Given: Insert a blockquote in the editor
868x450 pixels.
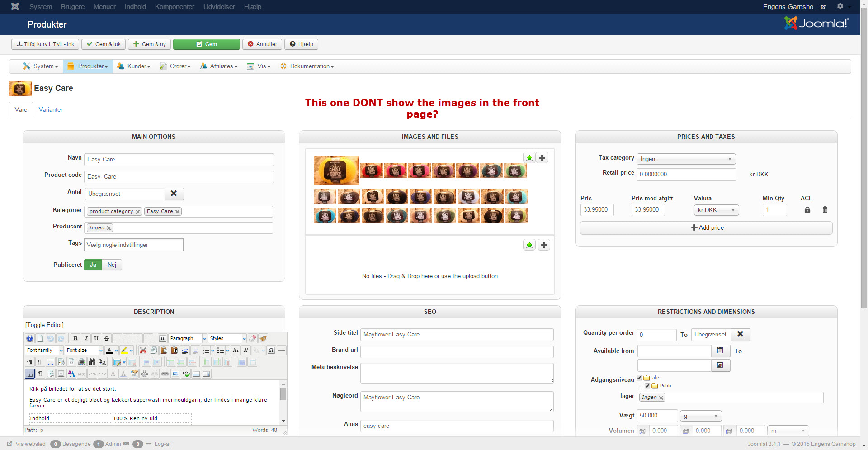Looking at the screenshot, I should pyautogui.click(x=162, y=338).
